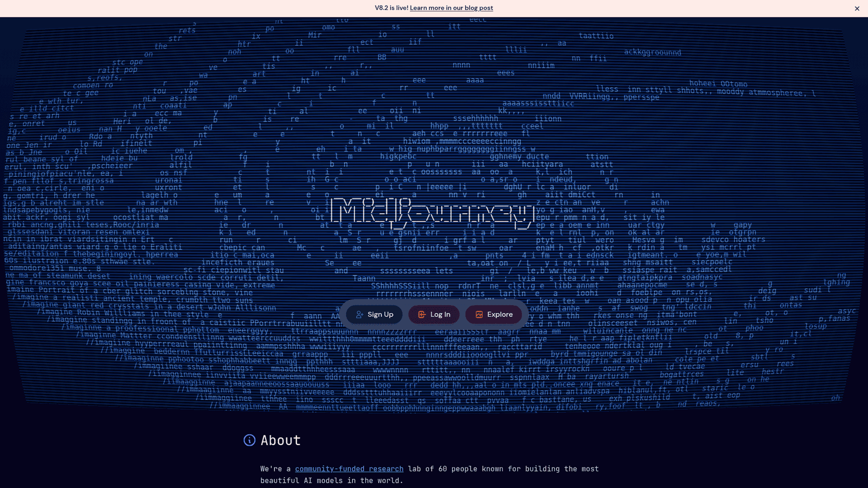
Task: Click the About info icon
Action: coord(250,440)
